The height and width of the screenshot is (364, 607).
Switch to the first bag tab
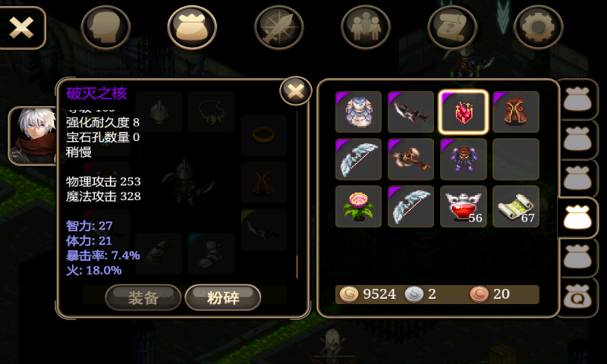click(577, 99)
